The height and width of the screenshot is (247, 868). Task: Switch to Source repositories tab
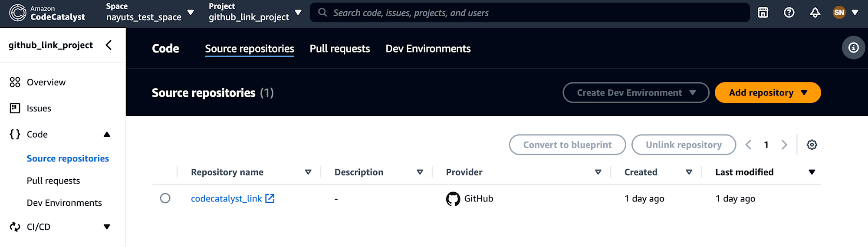[x=250, y=49]
